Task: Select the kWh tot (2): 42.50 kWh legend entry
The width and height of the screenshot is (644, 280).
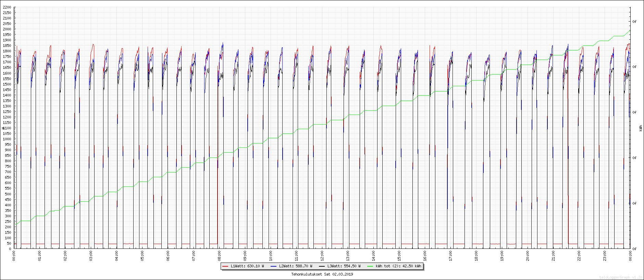Action: 398,266
